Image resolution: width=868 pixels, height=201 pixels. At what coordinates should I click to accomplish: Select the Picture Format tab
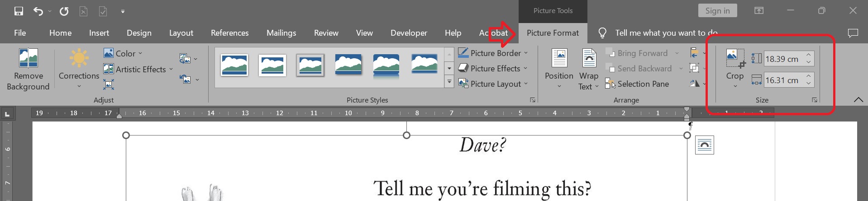tap(553, 33)
